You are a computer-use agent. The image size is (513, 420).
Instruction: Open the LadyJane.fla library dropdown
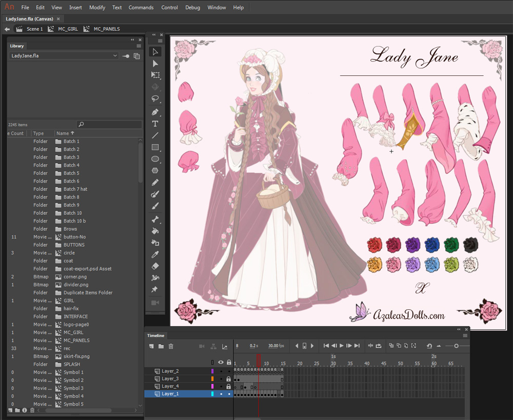[x=64, y=55]
